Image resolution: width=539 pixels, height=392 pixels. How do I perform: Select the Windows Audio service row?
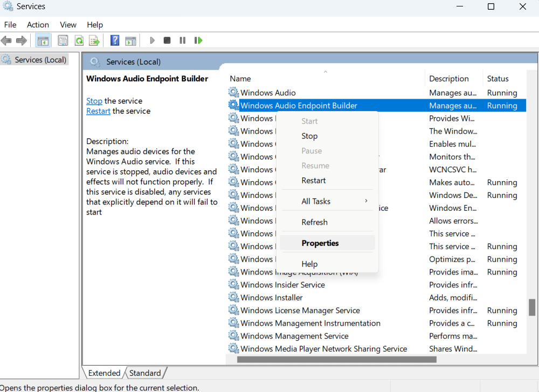377,93
